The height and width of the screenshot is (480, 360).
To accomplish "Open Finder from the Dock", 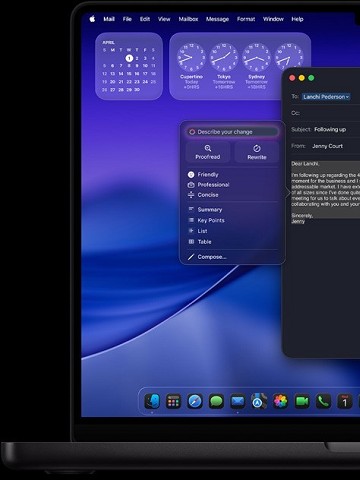I will 152,401.
